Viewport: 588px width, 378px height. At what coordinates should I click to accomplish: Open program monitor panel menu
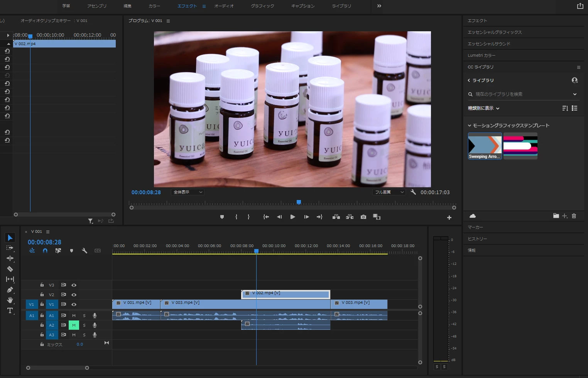coord(168,21)
